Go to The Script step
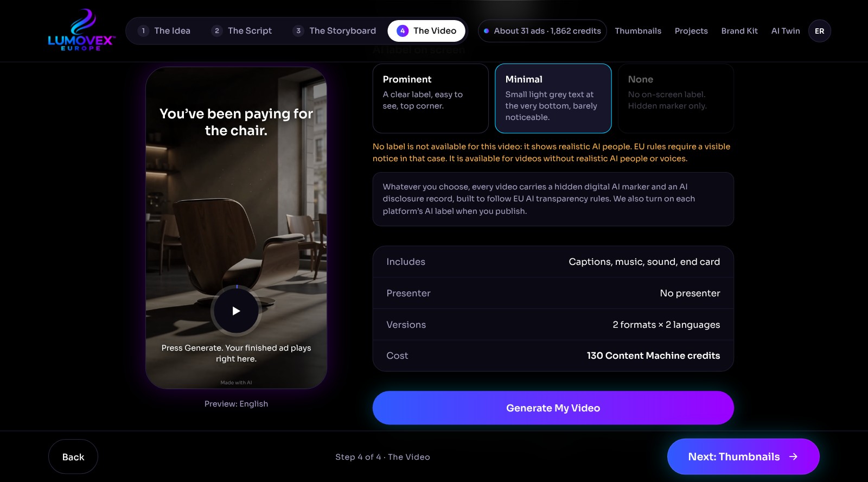868x482 pixels. coord(242,31)
